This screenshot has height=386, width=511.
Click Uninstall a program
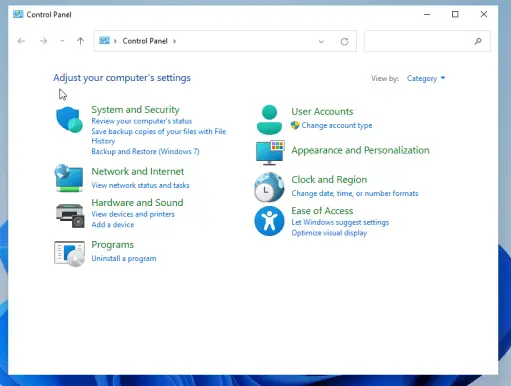[x=124, y=258]
